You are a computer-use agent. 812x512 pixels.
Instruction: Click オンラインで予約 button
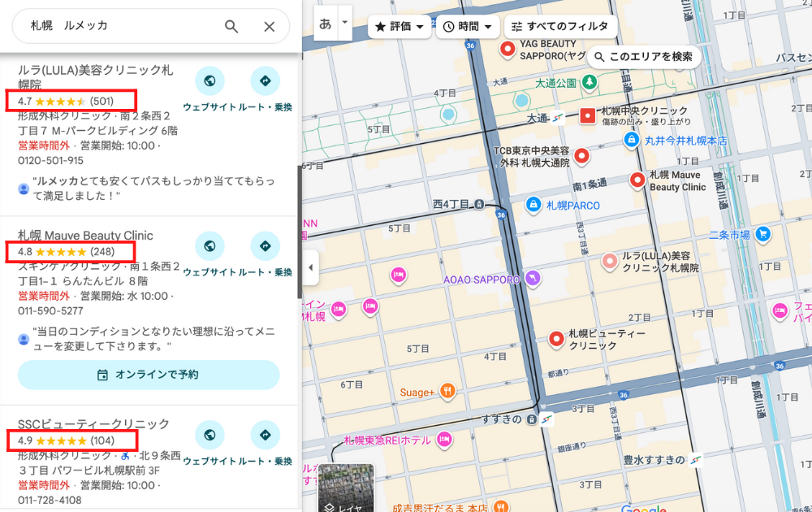[x=149, y=375]
